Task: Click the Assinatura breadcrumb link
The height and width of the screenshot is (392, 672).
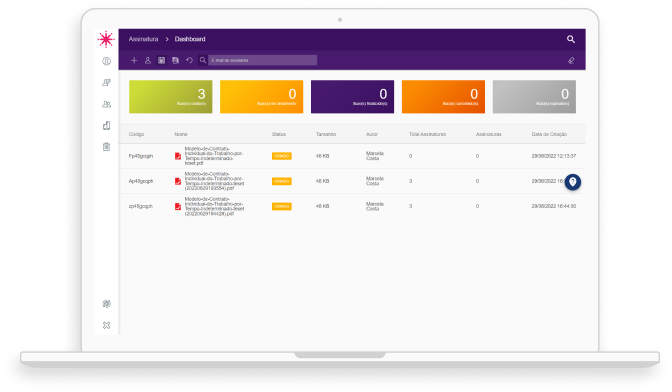Action: tap(144, 39)
